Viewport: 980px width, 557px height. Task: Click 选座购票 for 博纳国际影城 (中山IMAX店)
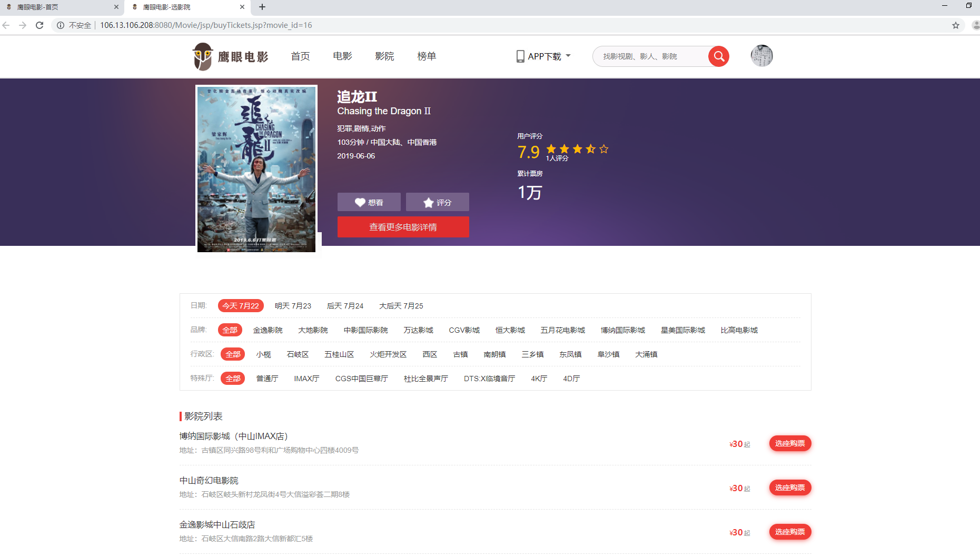pyautogui.click(x=790, y=443)
